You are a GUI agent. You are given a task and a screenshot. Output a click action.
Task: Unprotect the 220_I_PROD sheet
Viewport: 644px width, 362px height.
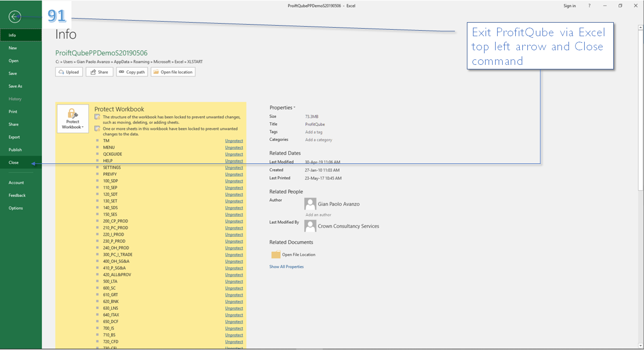[x=234, y=235]
